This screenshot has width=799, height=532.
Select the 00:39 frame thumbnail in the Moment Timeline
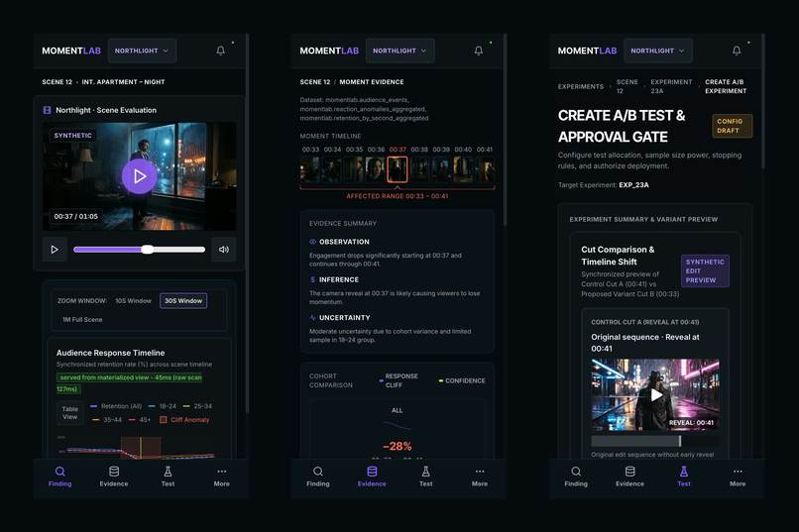[x=441, y=169]
